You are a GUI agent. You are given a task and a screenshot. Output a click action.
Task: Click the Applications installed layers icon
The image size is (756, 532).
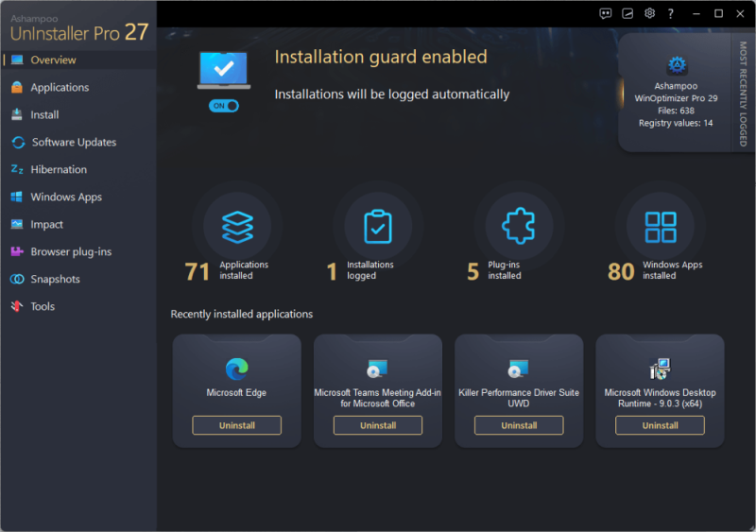tap(237, 227)
